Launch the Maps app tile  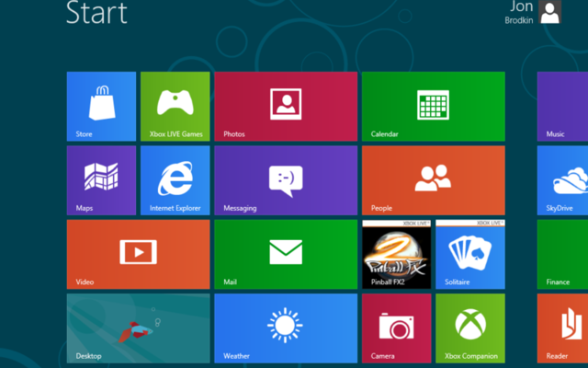(x=101, y=180)
